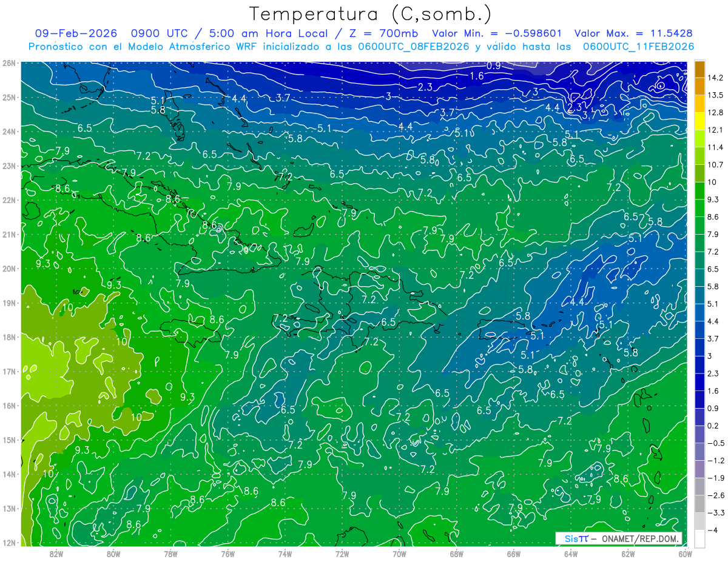This screenshot has width=728, height=562.
Task: Click the 76W longitude label
Action: [x=227, y=554]
